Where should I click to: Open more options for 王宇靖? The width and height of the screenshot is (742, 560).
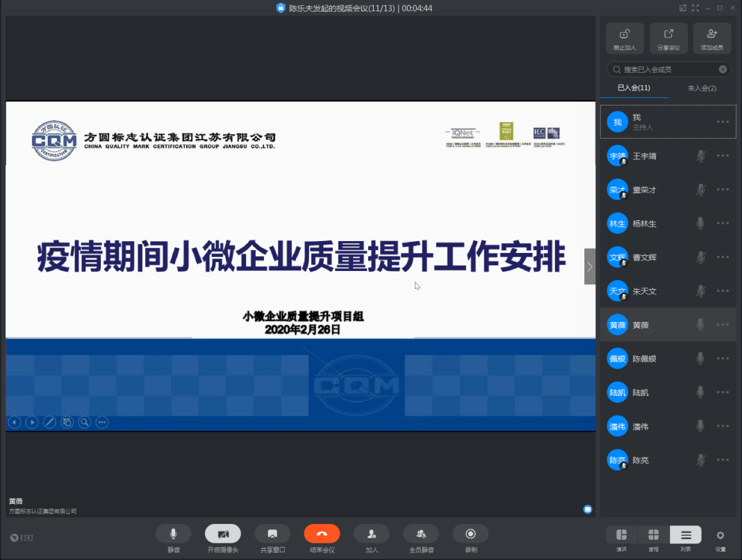coord(723,156)
